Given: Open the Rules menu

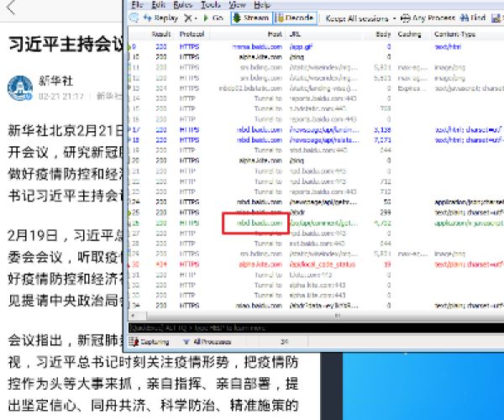Looking at the screenshot, I should (x=182, y=5).
